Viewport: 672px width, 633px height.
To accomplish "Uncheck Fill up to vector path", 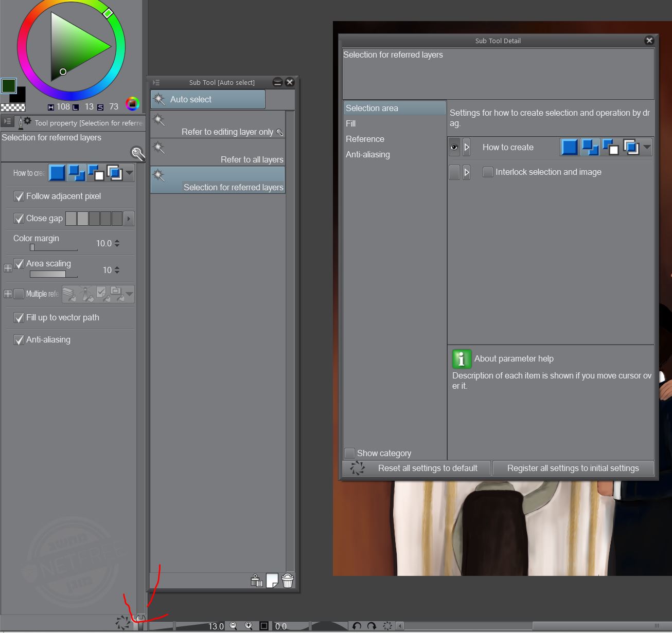I will (x=19, y=318).
